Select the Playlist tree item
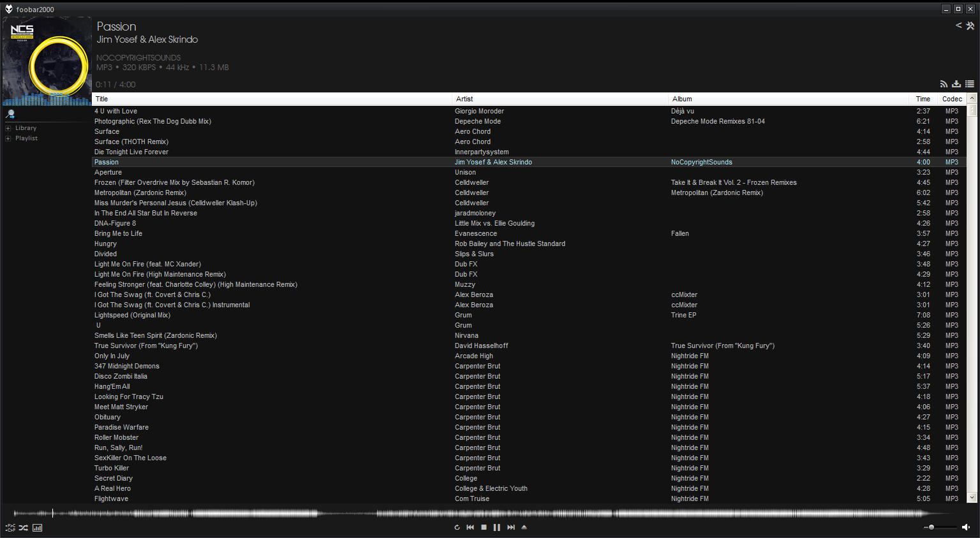 coord(27,138)
